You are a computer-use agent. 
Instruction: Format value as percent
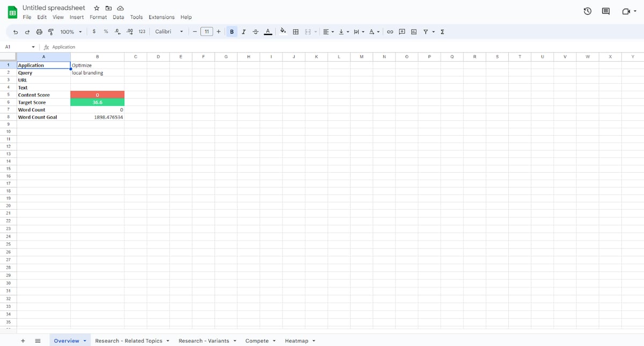pos(105,32)
